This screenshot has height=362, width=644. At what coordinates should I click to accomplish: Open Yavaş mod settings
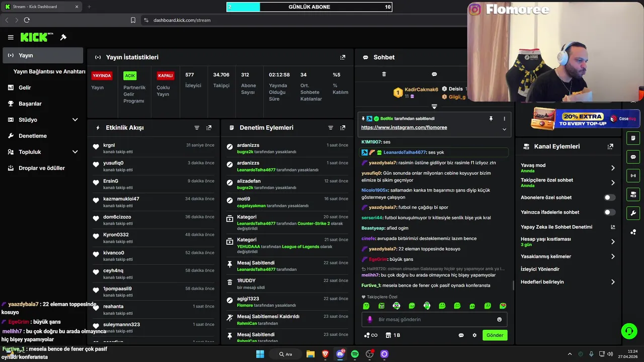click(568, 168)
